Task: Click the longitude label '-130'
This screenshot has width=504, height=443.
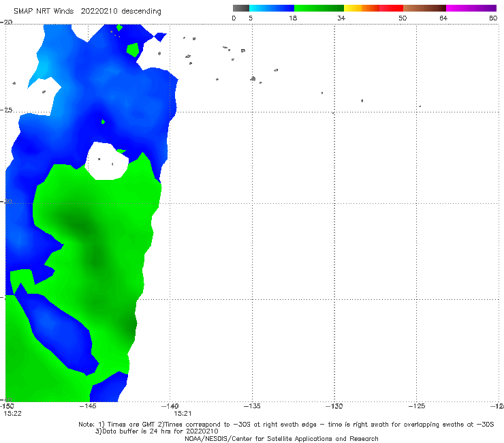Action: pyautogui.click(x=334, y=406)
